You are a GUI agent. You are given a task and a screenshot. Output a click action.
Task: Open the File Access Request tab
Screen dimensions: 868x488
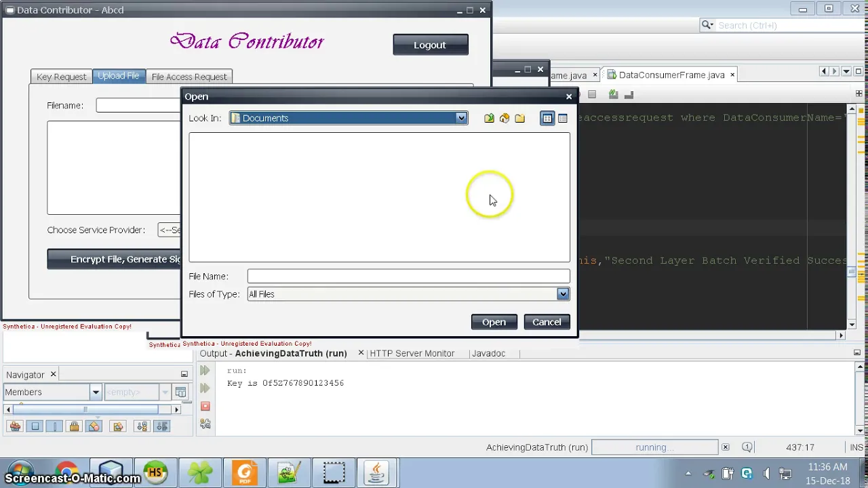pyautogui.click(x=189, y=77)
